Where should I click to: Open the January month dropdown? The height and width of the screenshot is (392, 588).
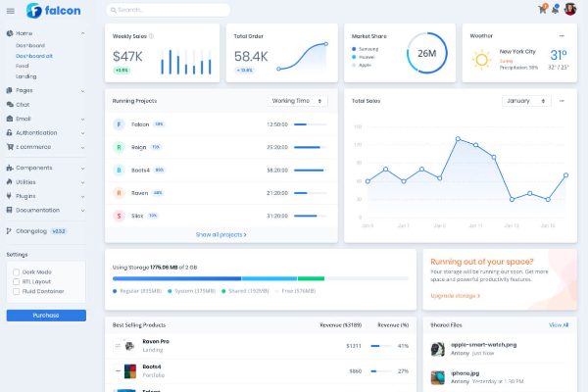tap(526, 100)
